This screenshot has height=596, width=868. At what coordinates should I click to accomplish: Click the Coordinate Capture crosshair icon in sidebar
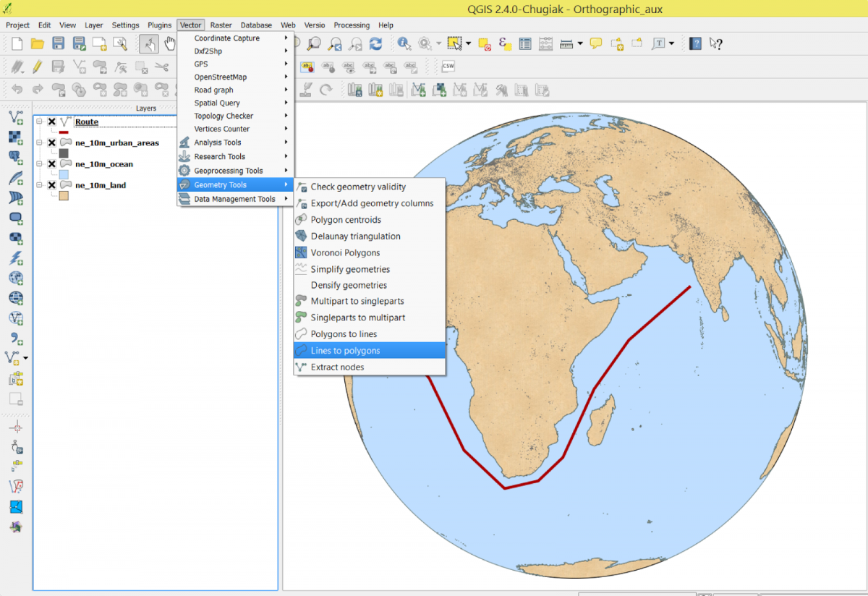tap(16, 427)
